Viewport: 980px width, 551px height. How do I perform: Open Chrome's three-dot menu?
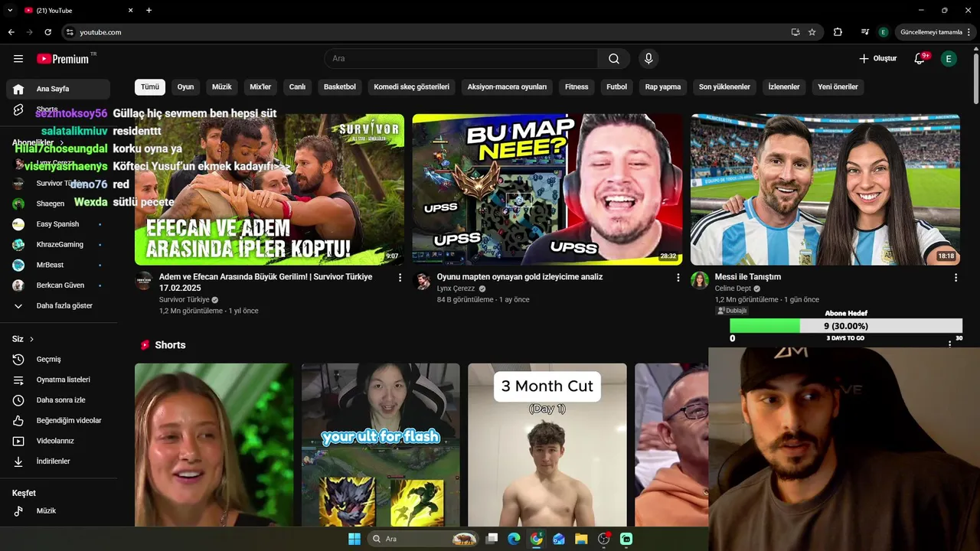point(969,32)
